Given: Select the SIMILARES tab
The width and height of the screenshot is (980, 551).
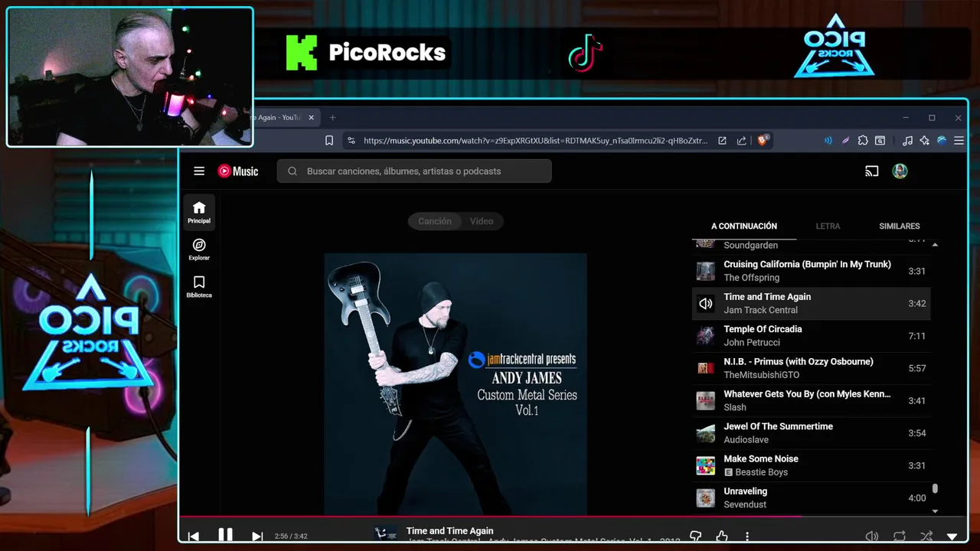Looking at the screenshot, I should [900, 227].
